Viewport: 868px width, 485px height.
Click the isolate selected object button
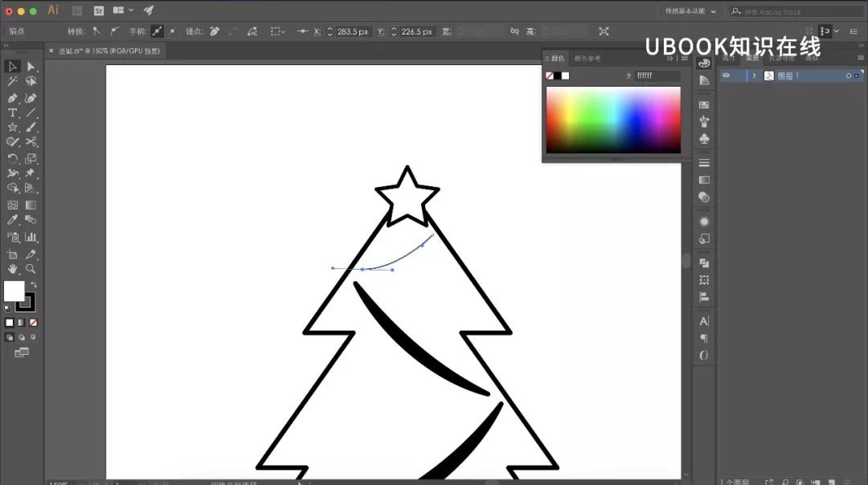604,31
